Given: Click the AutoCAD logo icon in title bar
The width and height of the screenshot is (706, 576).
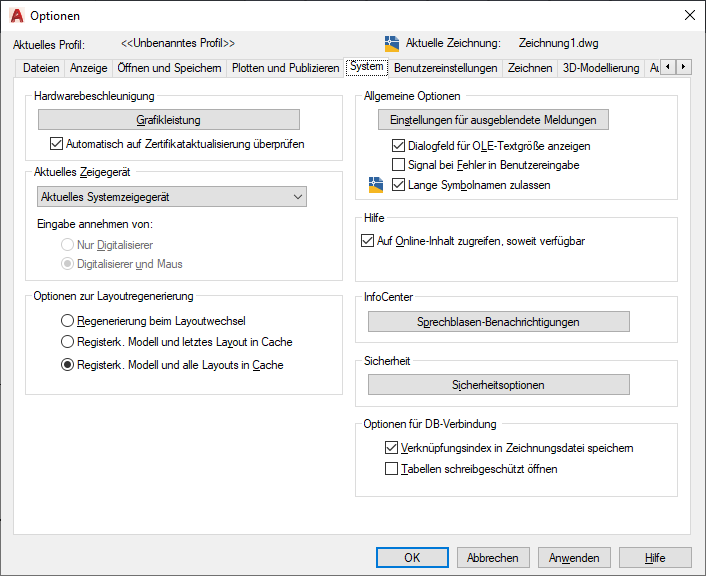Looking at the screenshot, I should click(17, 16).
